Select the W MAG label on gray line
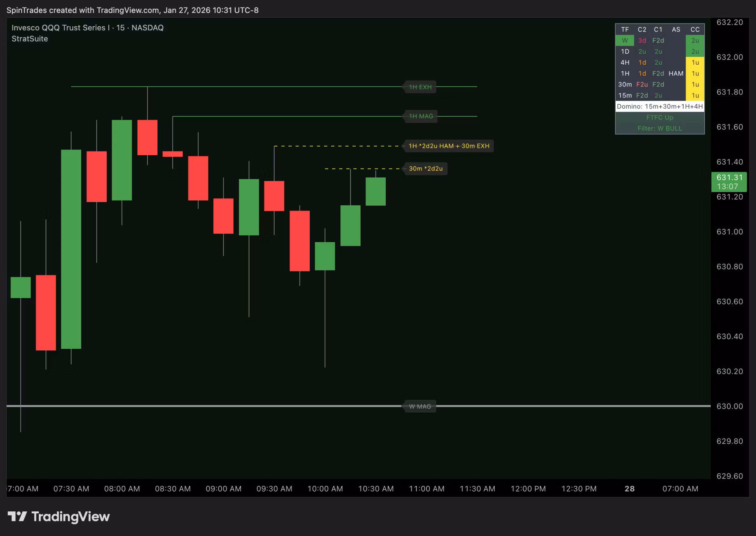756x536 pixels. (x=420, y=406)
